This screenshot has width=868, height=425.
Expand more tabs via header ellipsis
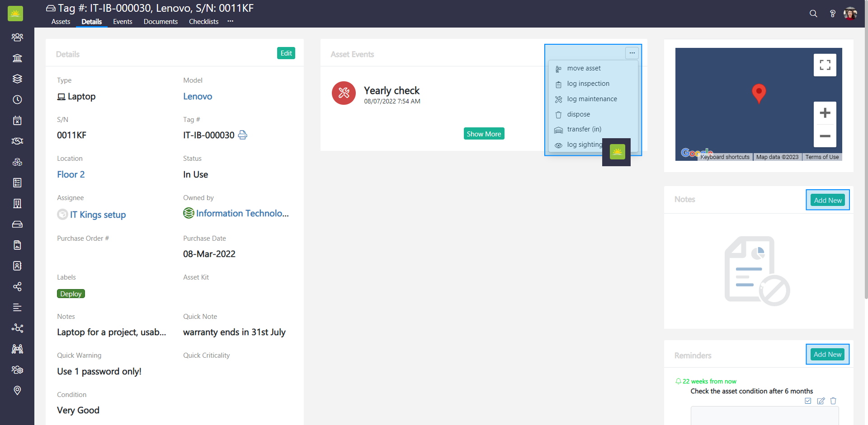click(x=231, y=21)
